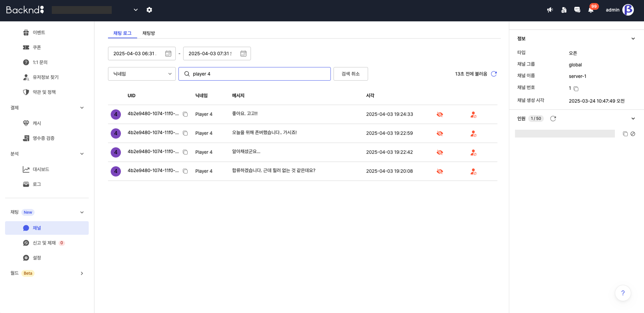
Task: Select the 채널 menu item
Action: click(x=47, y=228)
